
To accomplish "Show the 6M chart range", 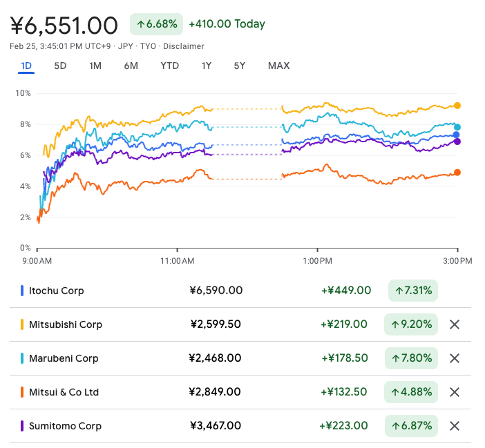I will [131, 66].
